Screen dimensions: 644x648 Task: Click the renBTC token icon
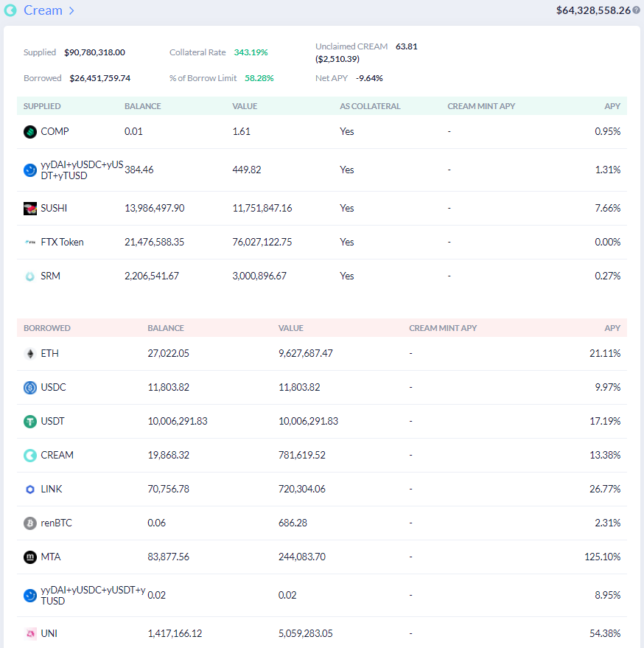pyautogui.click(x=30, y=523)
